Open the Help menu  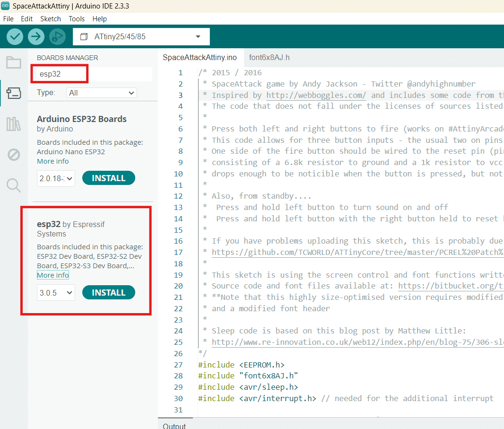[100, 19]
